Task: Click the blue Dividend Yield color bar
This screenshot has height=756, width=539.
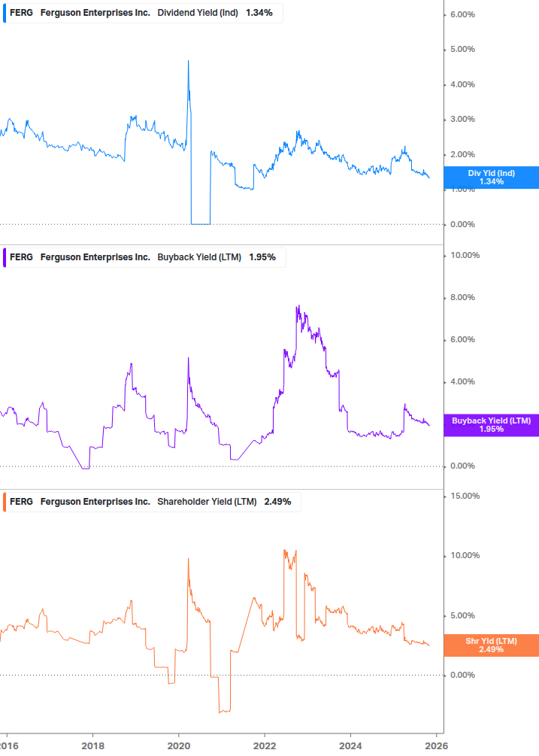Action: coord(5,13)
